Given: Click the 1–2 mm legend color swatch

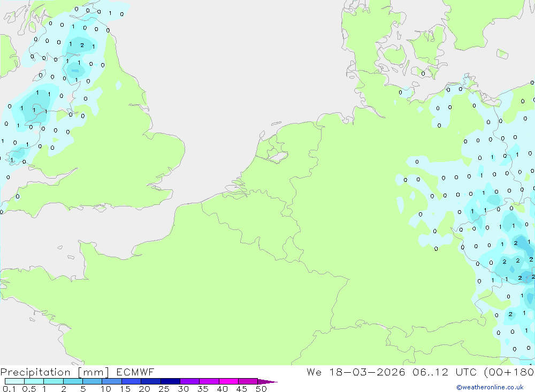Looking at the screenshot, I should pyautogui.click(x=53, y=381).
